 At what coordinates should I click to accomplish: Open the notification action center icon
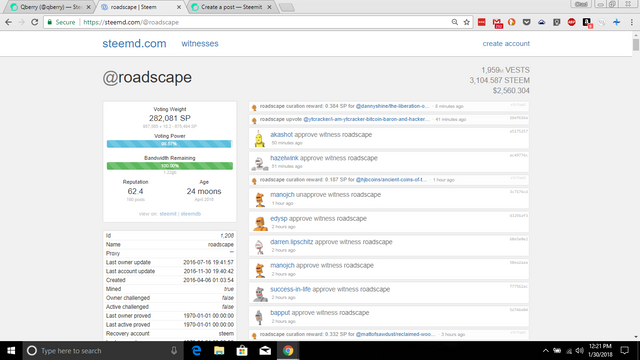(624, 351)
